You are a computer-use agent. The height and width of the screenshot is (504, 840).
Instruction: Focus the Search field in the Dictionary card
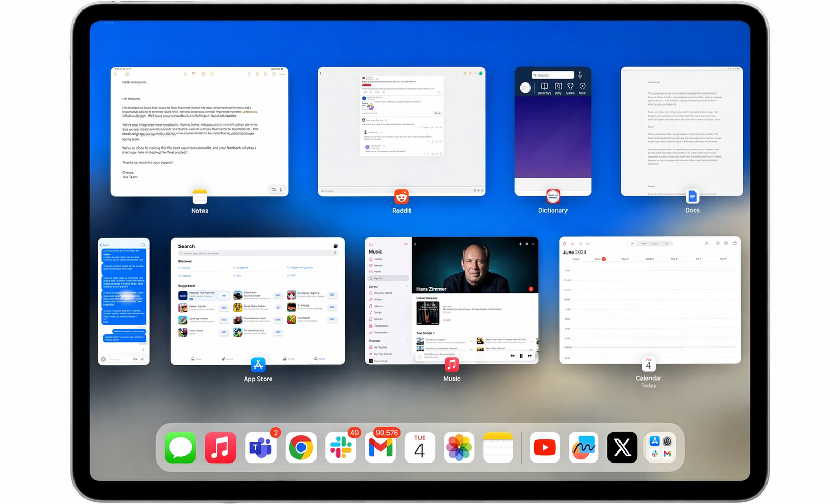[553, 75]
